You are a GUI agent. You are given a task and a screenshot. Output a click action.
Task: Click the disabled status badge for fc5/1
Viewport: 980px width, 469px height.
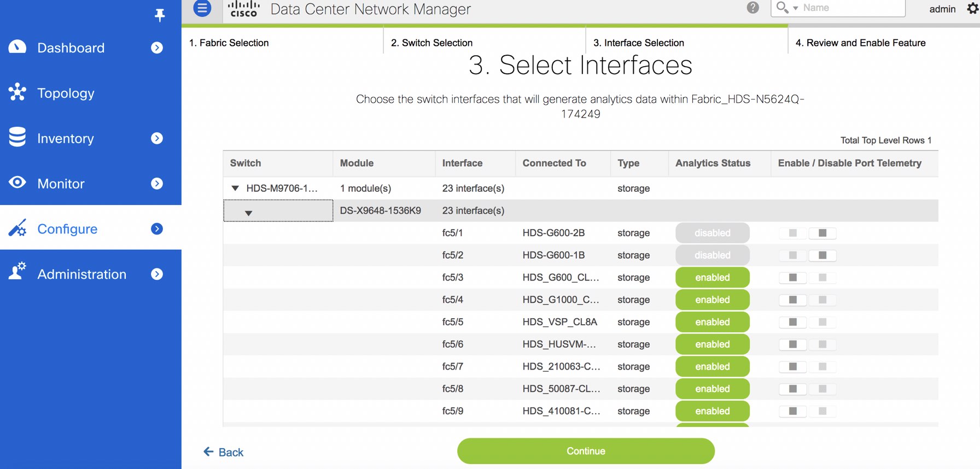click(x=712, y=233)
